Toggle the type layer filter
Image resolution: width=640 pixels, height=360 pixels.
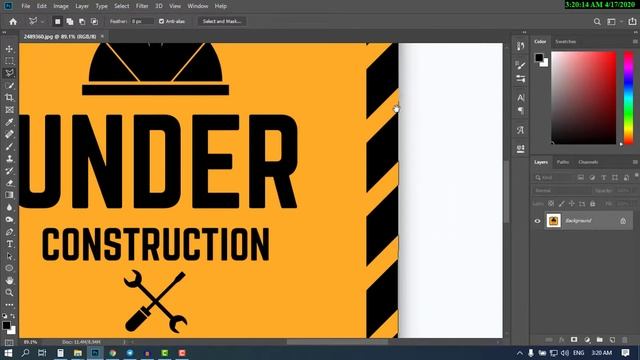tap(603, 178)
